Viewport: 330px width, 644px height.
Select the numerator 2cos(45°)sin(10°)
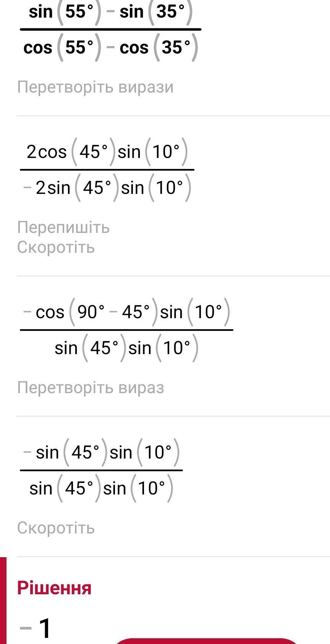tap(107, 152)
